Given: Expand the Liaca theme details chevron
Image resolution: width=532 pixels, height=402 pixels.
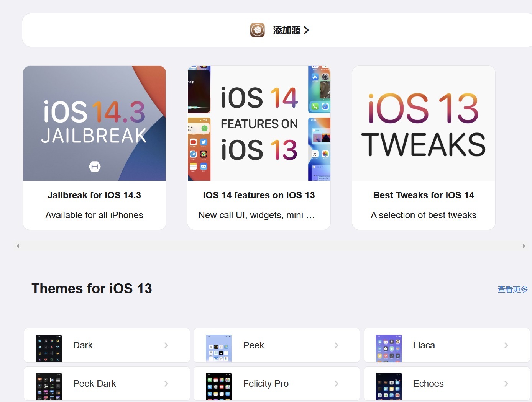Looking at the screenshot, I should coord(506,345).
